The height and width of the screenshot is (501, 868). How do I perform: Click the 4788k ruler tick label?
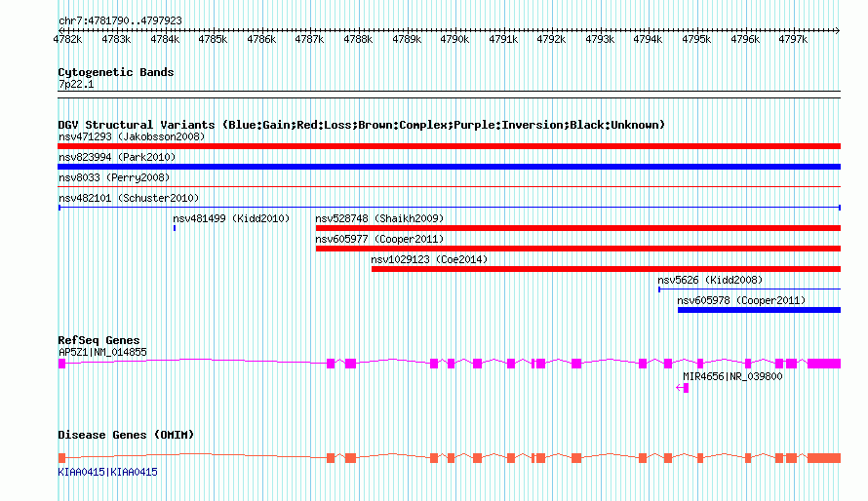coord(358,39)
